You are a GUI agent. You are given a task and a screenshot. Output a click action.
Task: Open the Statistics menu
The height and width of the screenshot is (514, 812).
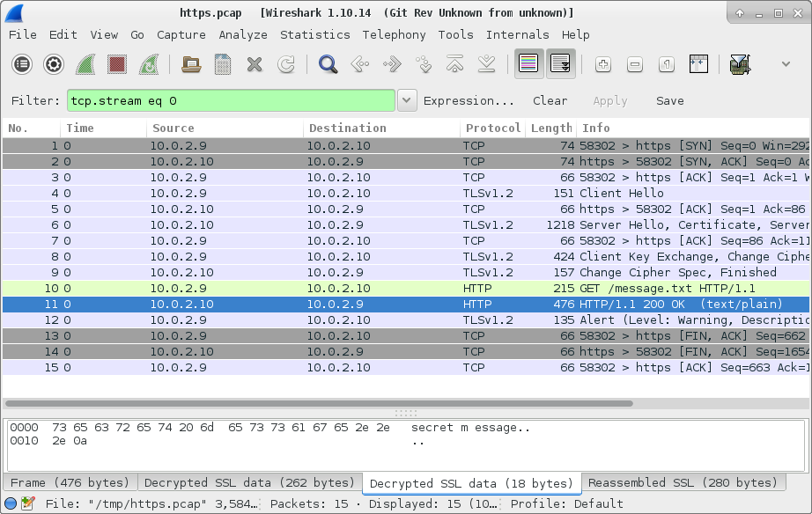(315, 34)
